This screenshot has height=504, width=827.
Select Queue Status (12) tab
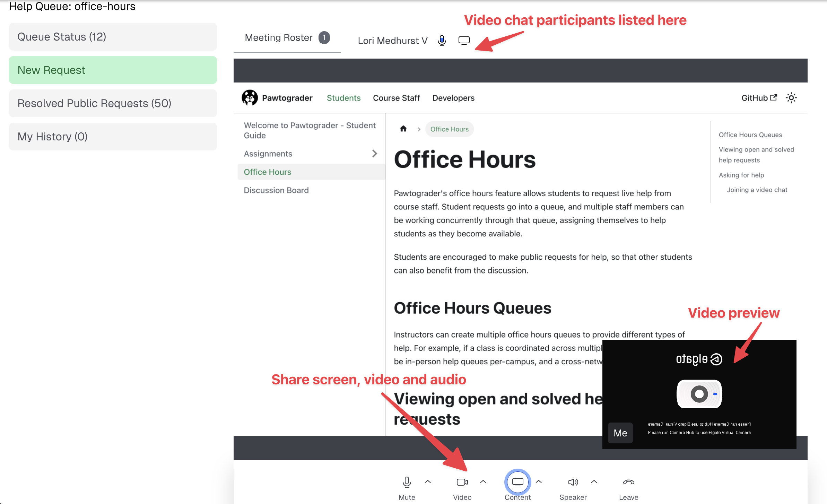[113, 37]
